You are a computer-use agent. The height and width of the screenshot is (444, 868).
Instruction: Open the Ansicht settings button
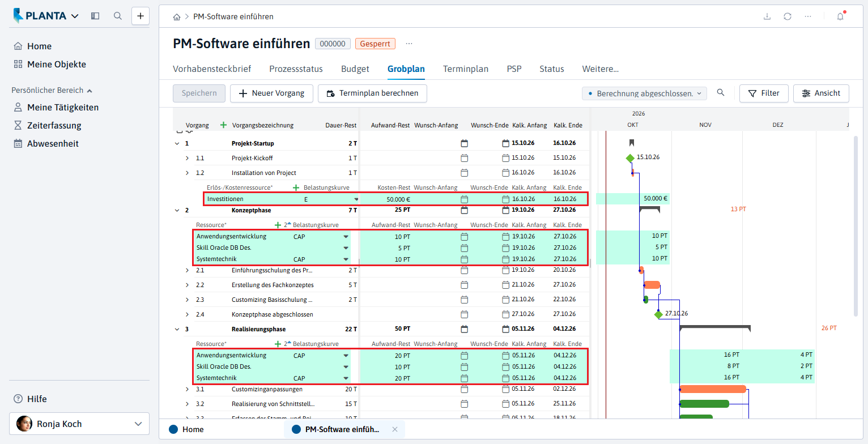click(821, 93)
